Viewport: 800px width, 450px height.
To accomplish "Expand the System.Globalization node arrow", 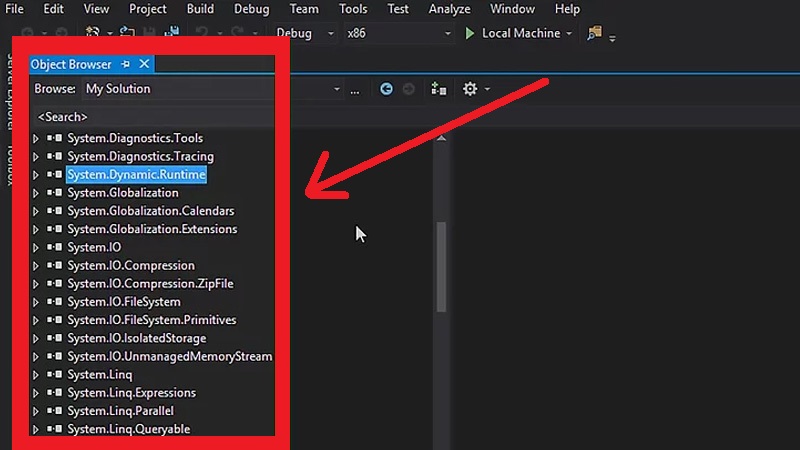I will pyautogui.click(x=36, y=193).
